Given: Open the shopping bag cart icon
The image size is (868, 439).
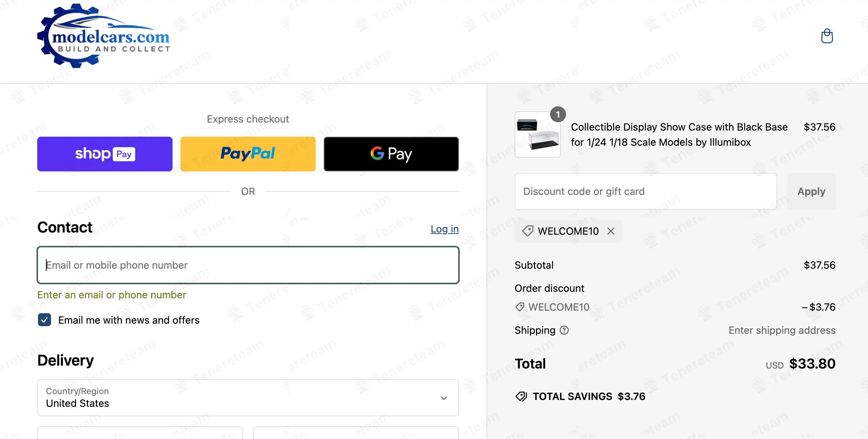Looking at the screenshot, I should point(827,36).
